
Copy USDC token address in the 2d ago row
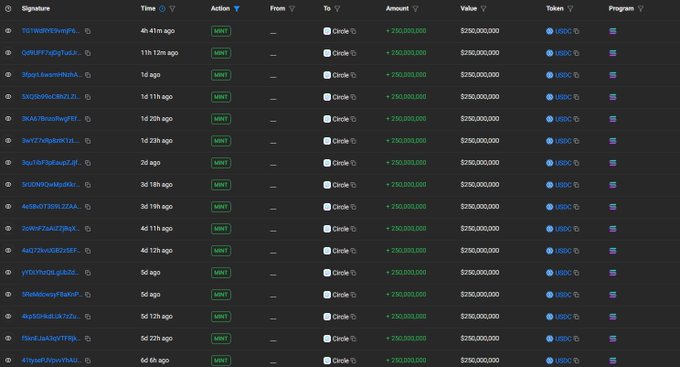(x=576, y=163)
